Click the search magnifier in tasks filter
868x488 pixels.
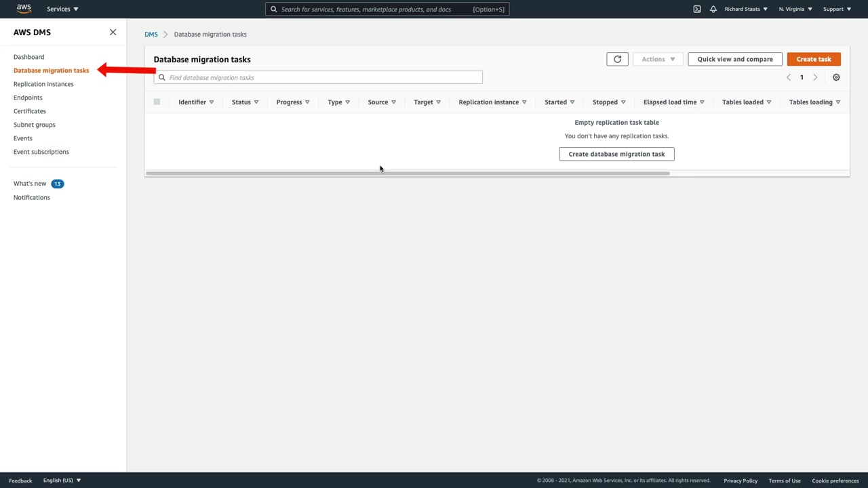[x=161, y=77]
